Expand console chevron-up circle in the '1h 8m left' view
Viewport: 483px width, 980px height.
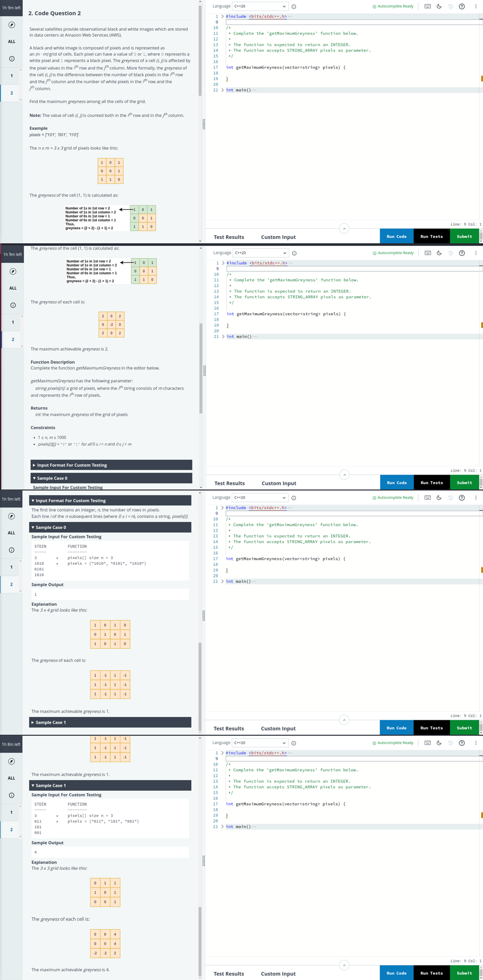[x=344, y=965]
